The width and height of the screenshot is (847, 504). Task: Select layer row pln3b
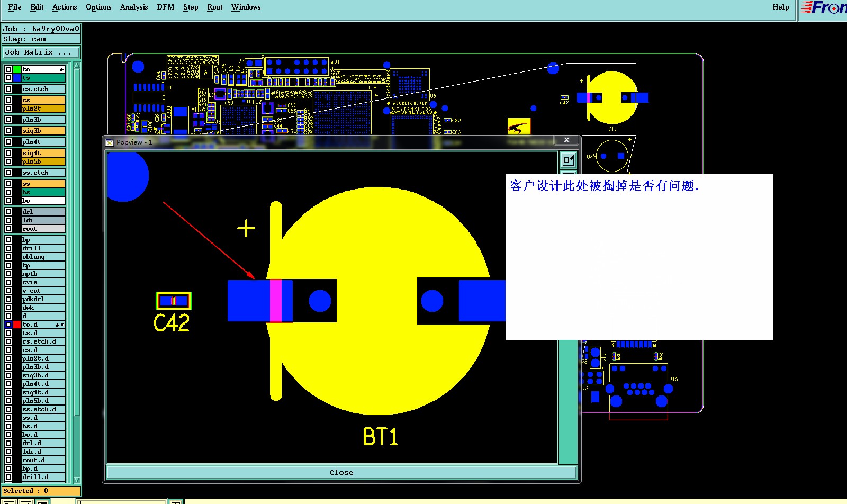click(43, 120)
